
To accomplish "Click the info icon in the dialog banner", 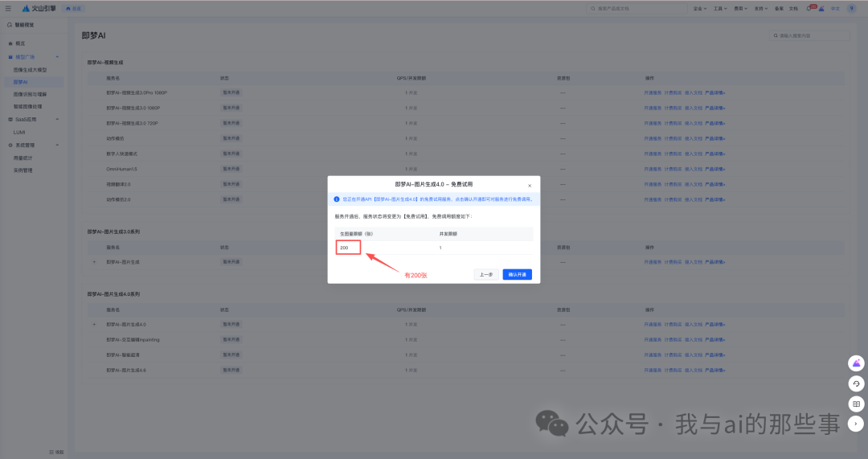I will point(336,199).
